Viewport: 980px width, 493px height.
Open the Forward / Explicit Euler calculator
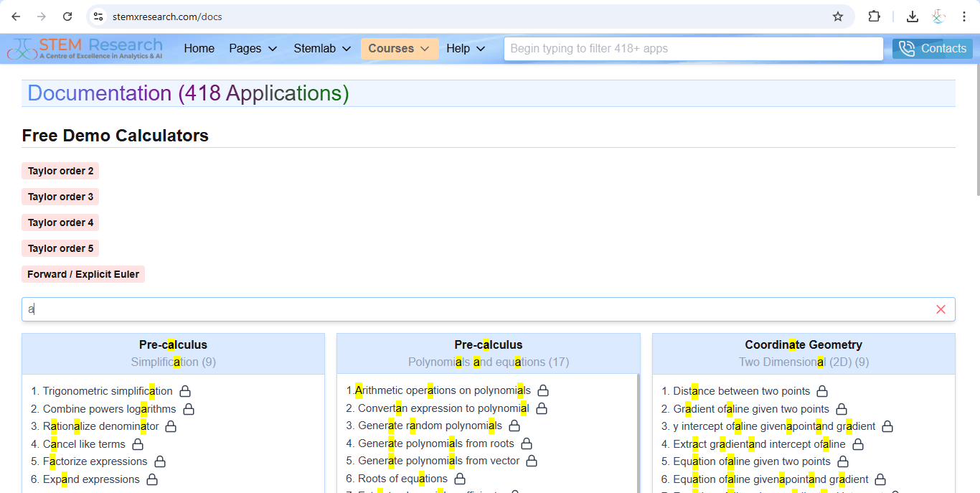pyautogui.click(x=83, y=274)
